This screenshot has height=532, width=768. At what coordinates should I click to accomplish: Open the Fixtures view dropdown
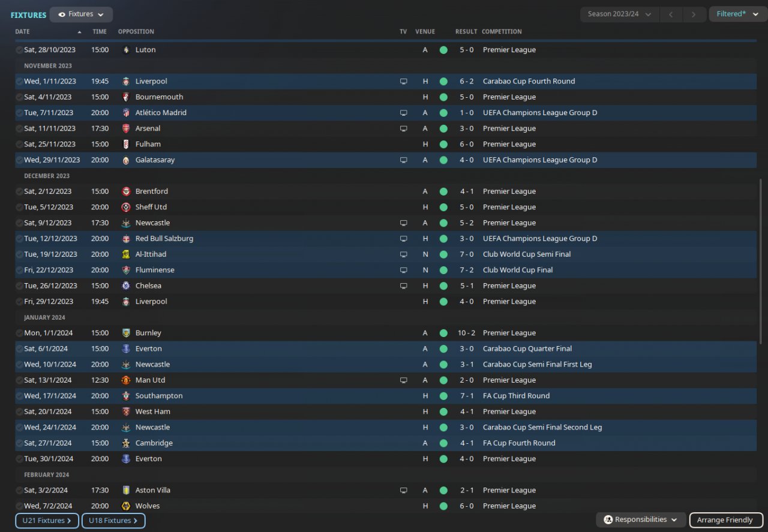pos(81,14)
